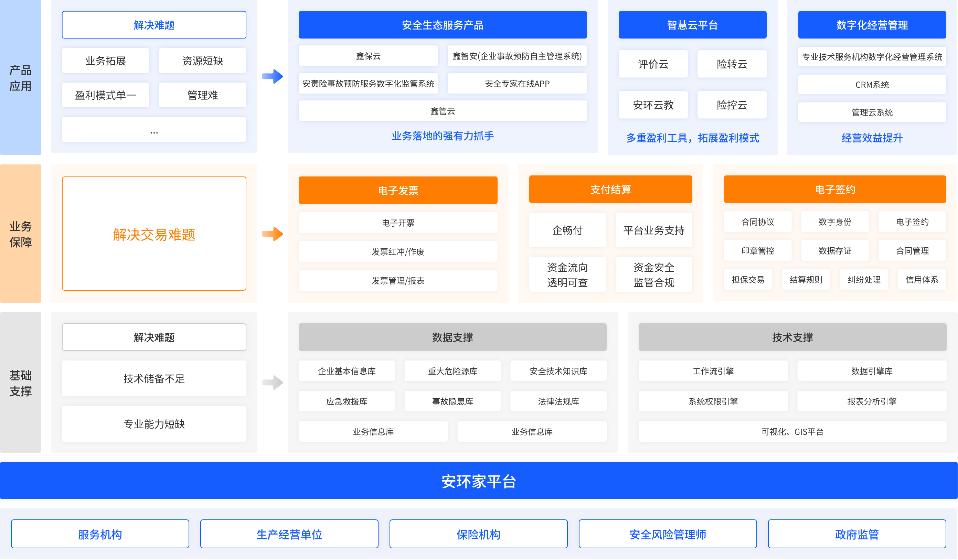
Task: Click the CRM系统 item
Action: tap(872, 84)
